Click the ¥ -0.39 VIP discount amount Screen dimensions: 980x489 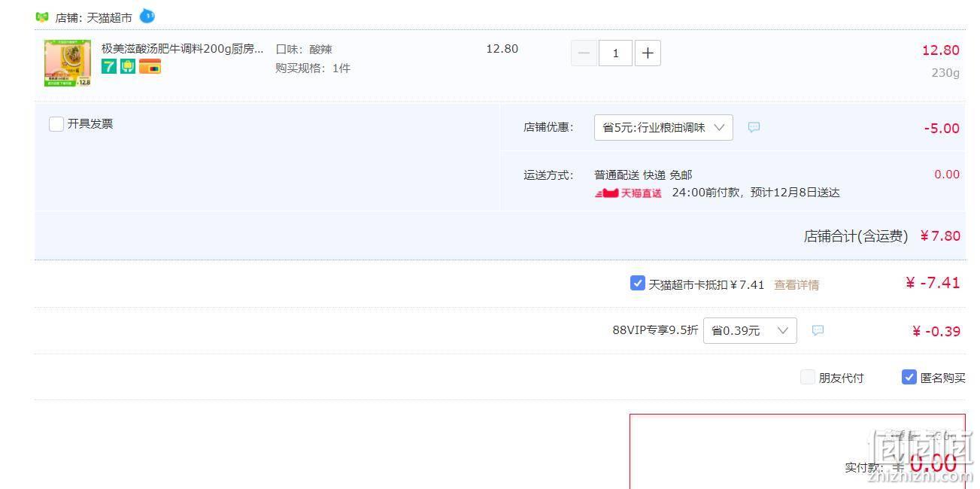(936, 331)
